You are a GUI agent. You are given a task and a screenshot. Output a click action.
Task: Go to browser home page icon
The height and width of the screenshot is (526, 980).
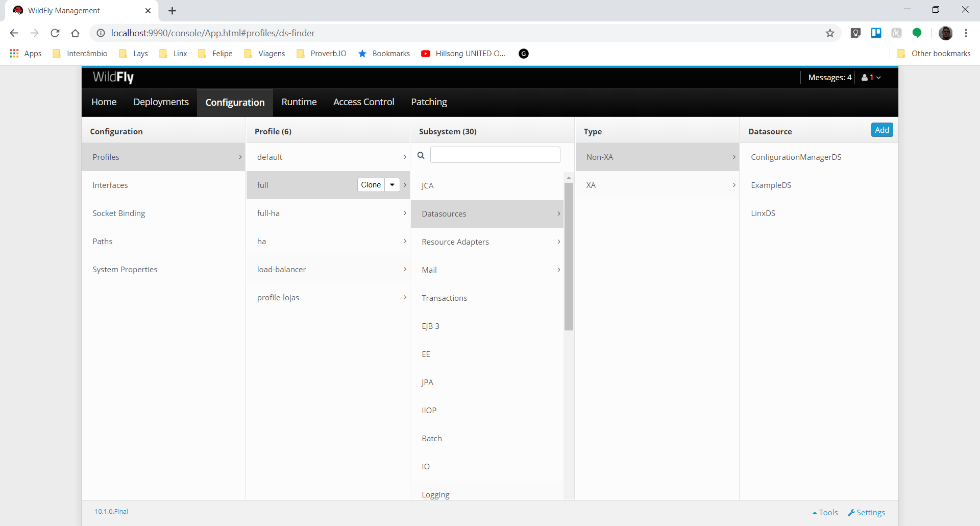[x=76, y=33]
